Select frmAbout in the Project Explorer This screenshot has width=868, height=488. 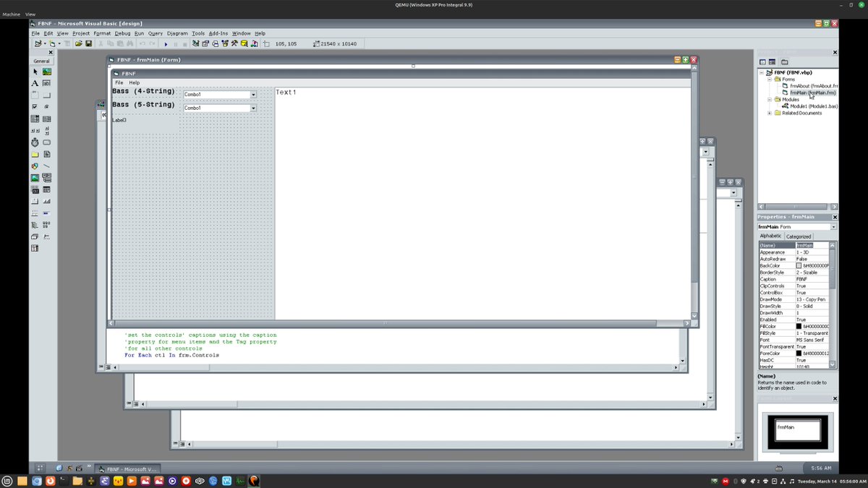pyautogui.click(x=814, y=86)
